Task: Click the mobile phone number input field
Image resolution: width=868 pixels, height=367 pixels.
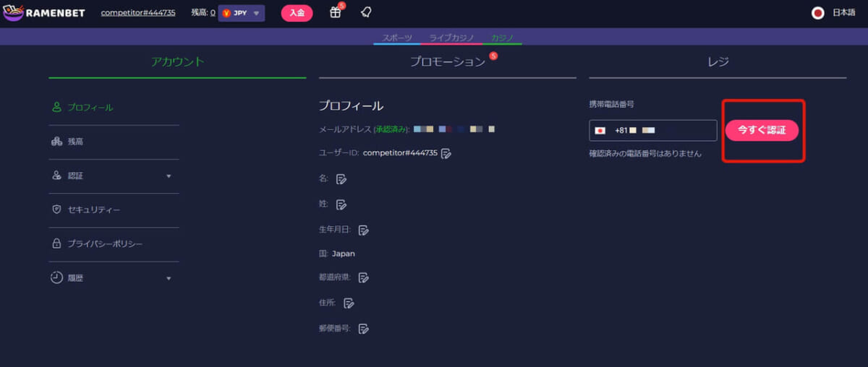Action: point(653,131)
